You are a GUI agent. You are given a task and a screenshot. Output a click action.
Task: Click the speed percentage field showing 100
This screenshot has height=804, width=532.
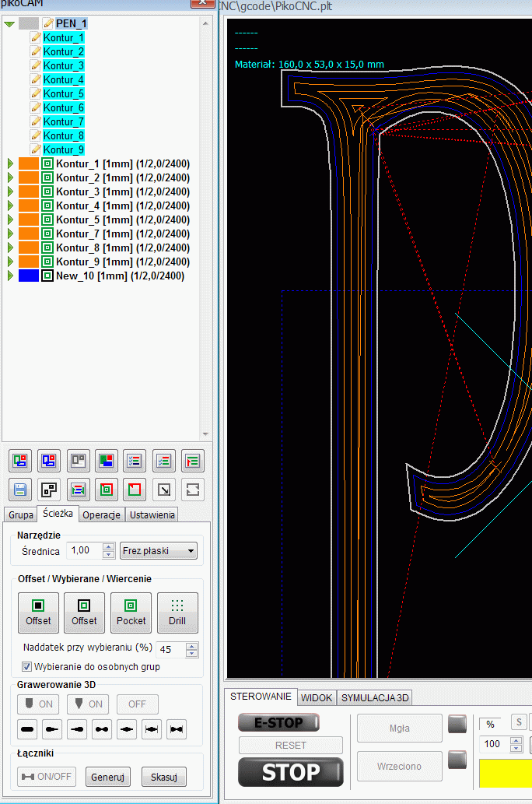click(x=495, y=743)
